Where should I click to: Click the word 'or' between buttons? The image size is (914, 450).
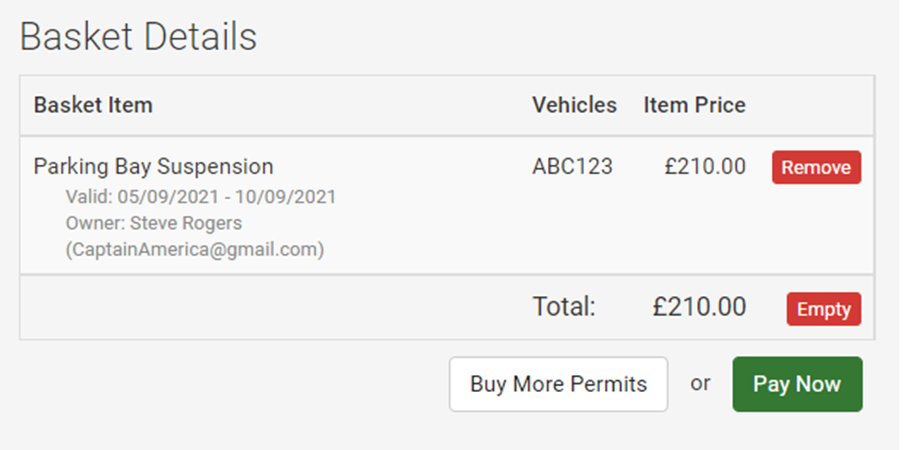click(x=700, y=384)
